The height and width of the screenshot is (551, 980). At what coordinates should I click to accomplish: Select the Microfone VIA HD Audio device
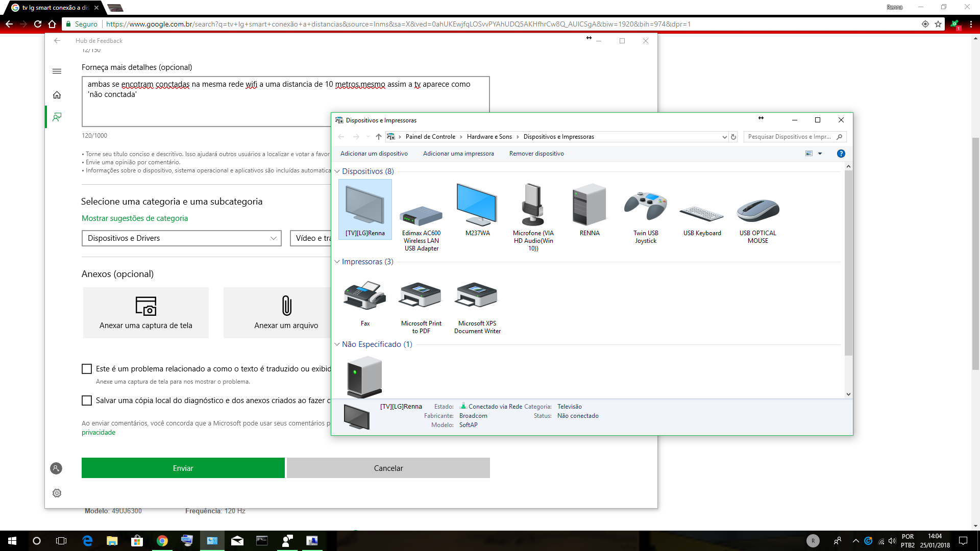click(533, 218)
